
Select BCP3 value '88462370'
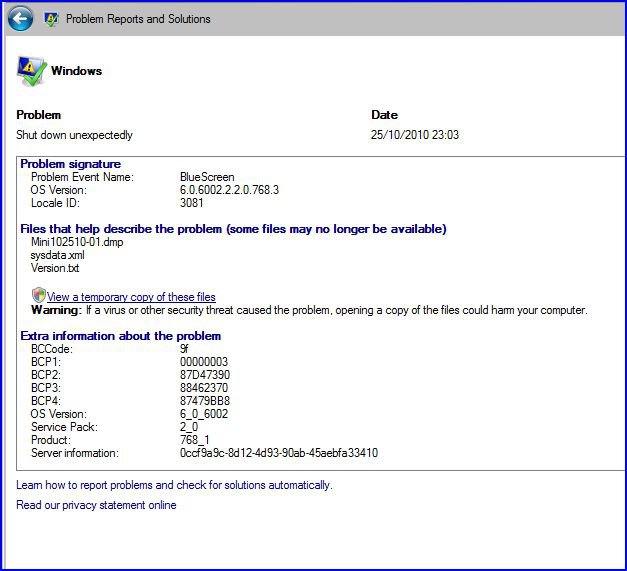point(204,388)
